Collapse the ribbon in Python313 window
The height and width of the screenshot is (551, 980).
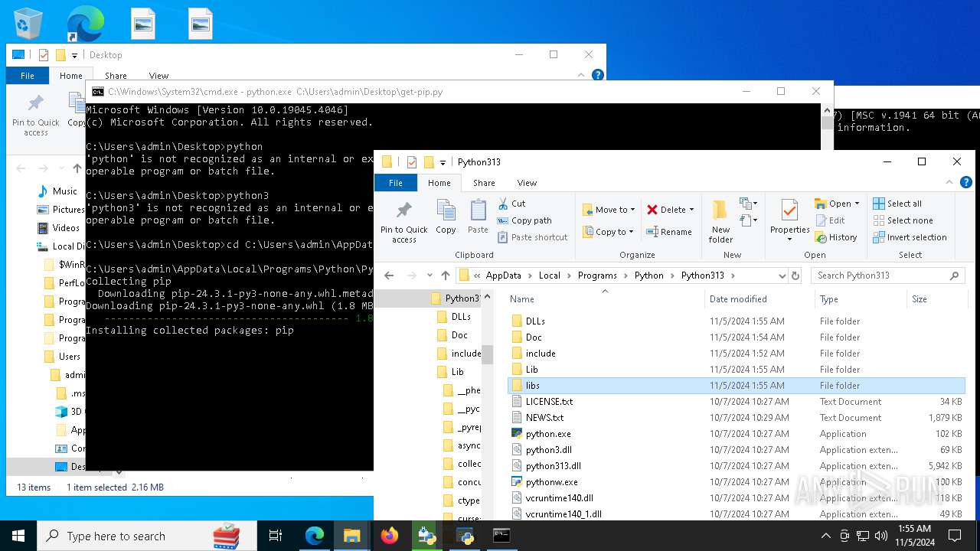point(950,183)
